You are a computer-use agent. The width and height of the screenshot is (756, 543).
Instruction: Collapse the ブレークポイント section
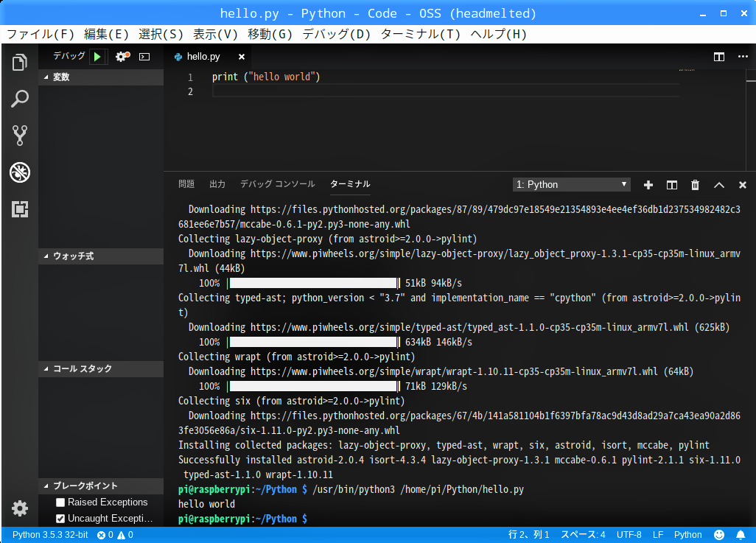pyautogui.click(x=101, y=486)
